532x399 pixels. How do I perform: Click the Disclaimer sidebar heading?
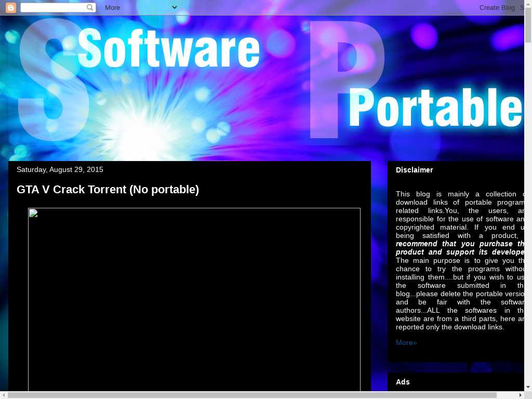pyautogui.click(x=414, y=170)
